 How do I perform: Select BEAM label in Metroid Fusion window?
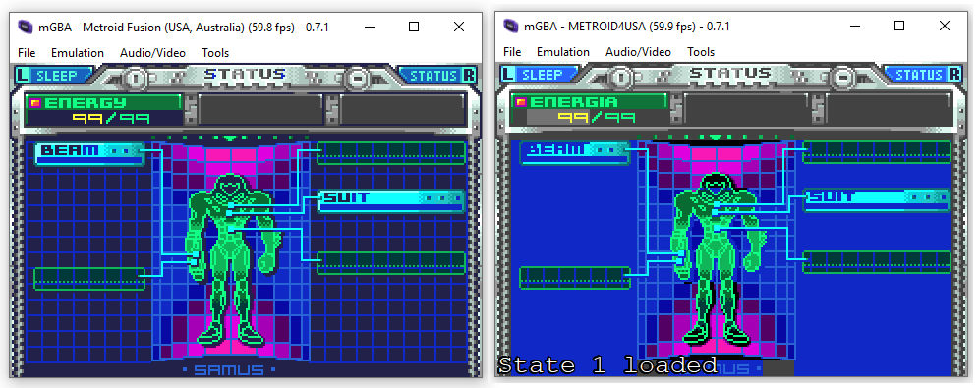tap(70, 150)
